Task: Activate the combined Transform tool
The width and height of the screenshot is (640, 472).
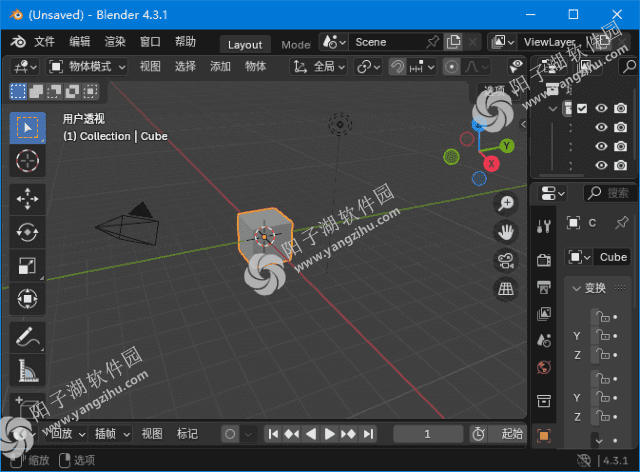Action: [27, 298]
